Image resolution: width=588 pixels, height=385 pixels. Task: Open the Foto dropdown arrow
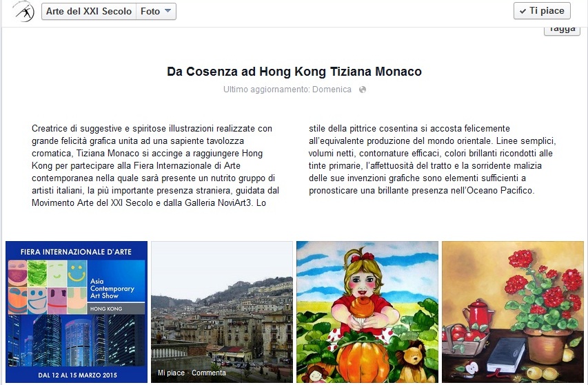pyautogui.click(x=168, y=11)
